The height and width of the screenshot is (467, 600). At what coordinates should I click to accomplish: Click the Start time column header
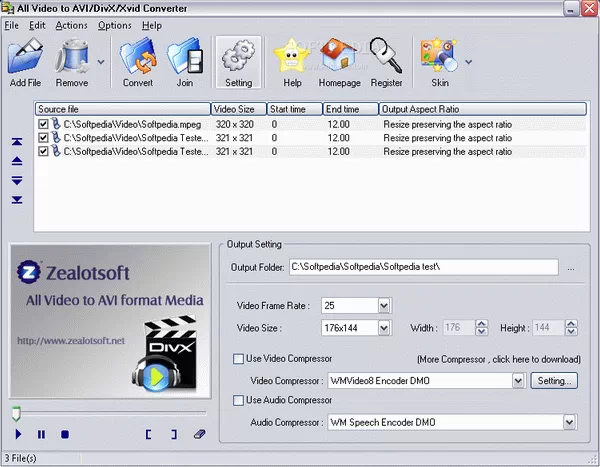294,109
